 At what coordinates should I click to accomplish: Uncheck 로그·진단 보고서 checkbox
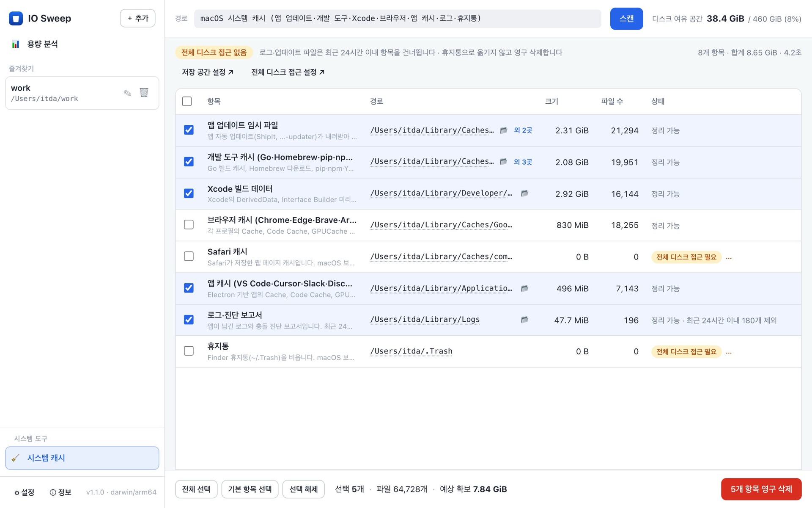(x=189, y=320)
